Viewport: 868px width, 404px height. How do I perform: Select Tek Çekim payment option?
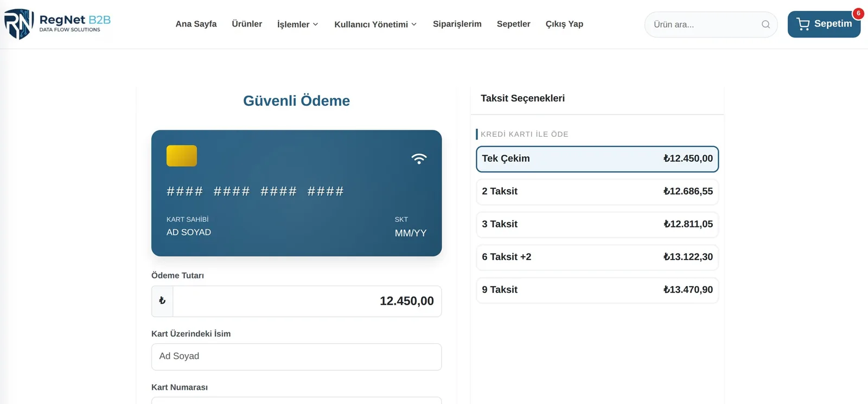coord(597,159)
